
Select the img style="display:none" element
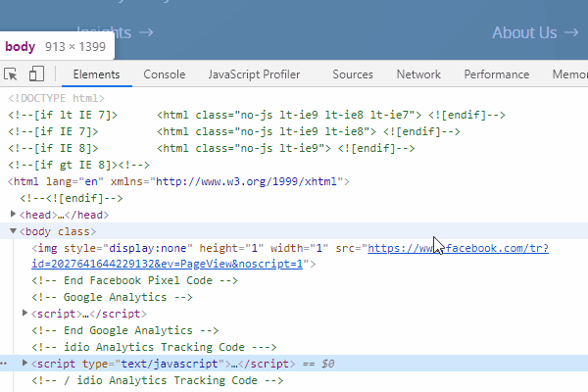(290, 256)
